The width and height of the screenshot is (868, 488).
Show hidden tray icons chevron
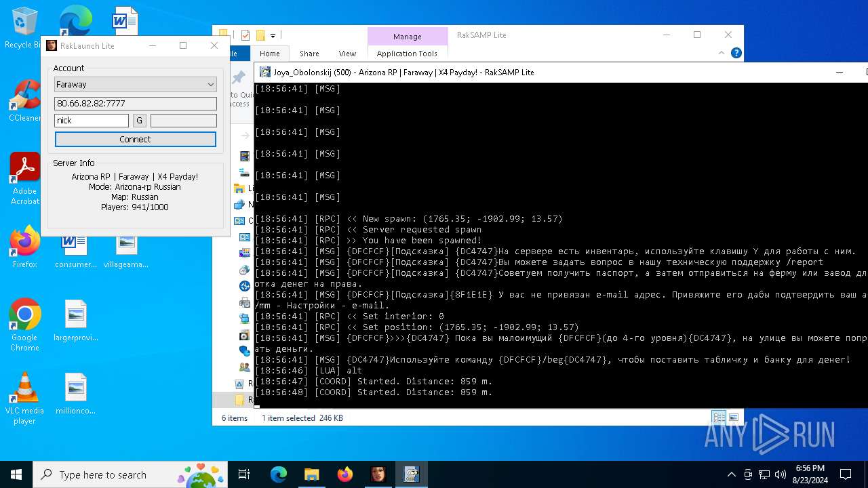[732, 474]
